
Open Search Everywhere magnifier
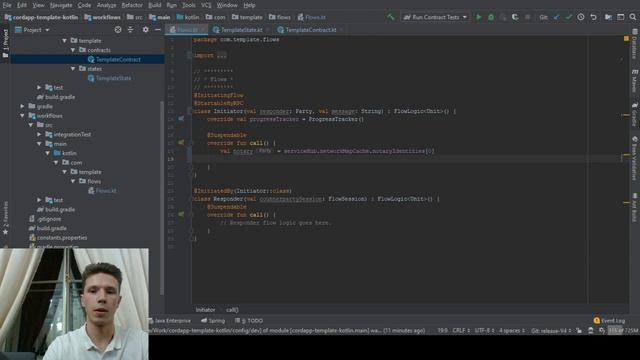coord(633,17)
